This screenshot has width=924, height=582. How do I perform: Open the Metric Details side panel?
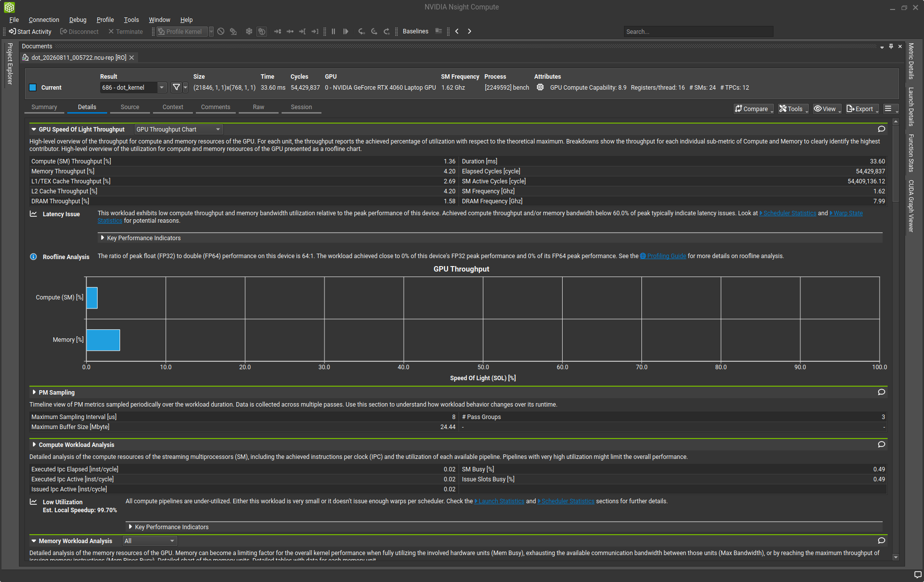coord(911,61)
